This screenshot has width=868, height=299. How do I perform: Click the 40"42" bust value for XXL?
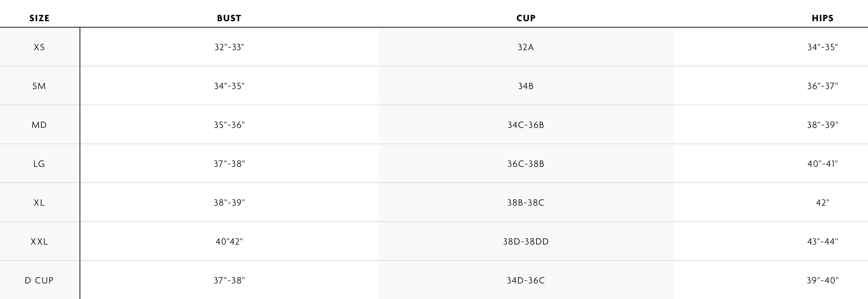(x=229, y=242)
